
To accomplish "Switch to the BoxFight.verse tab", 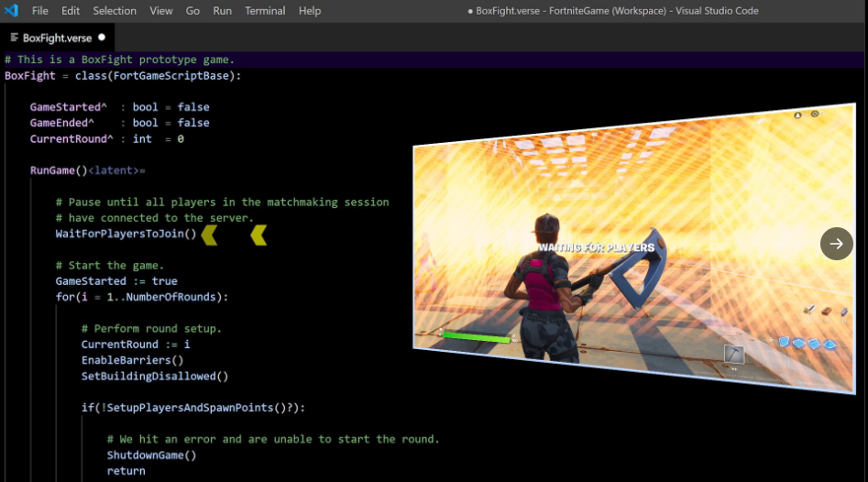I will pyautogui.click(x=57, y=38).
